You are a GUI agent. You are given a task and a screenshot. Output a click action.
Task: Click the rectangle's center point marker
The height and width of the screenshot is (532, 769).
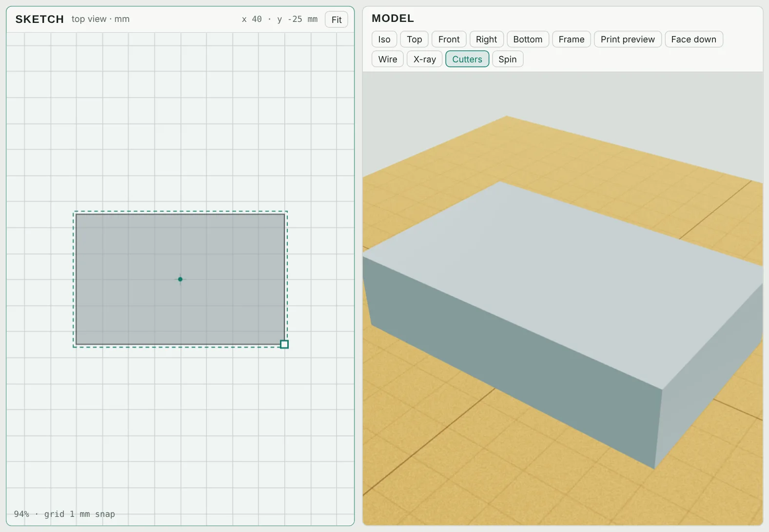180,279
